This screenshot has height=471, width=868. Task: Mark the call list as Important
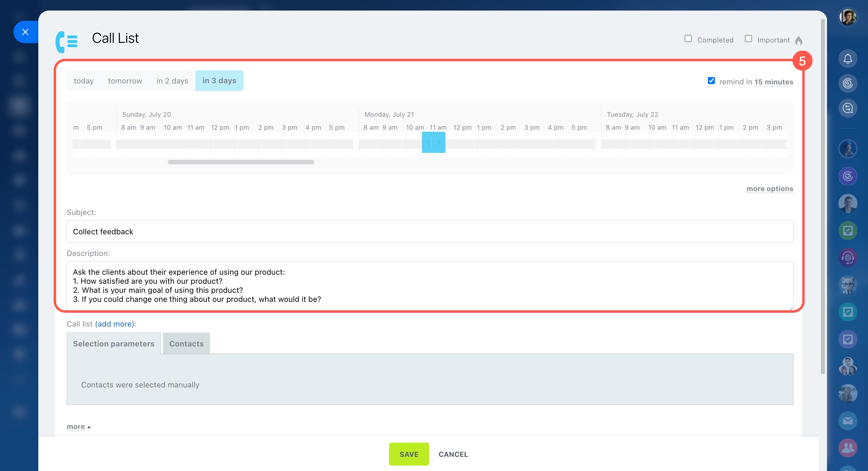748,39
